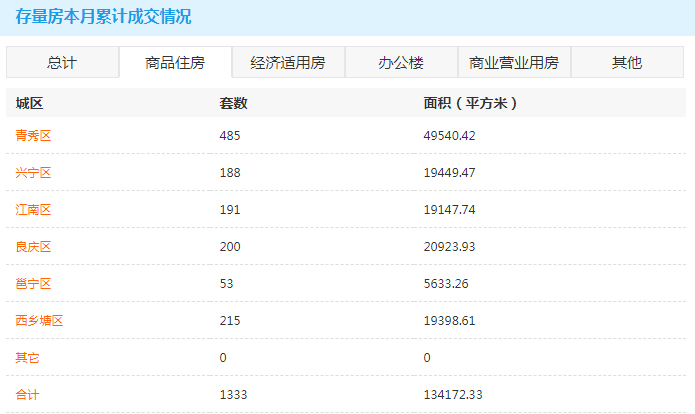This screenshot has width=695, height=414.
Task: Select the 188 units value
Action: [230, 172]
